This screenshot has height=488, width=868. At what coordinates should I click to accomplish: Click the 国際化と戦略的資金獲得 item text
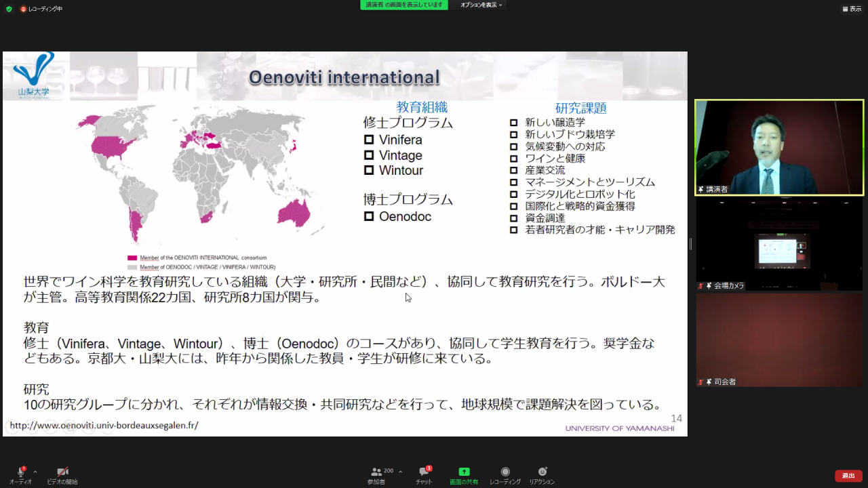pyautogui.click(x=580, y=206)
